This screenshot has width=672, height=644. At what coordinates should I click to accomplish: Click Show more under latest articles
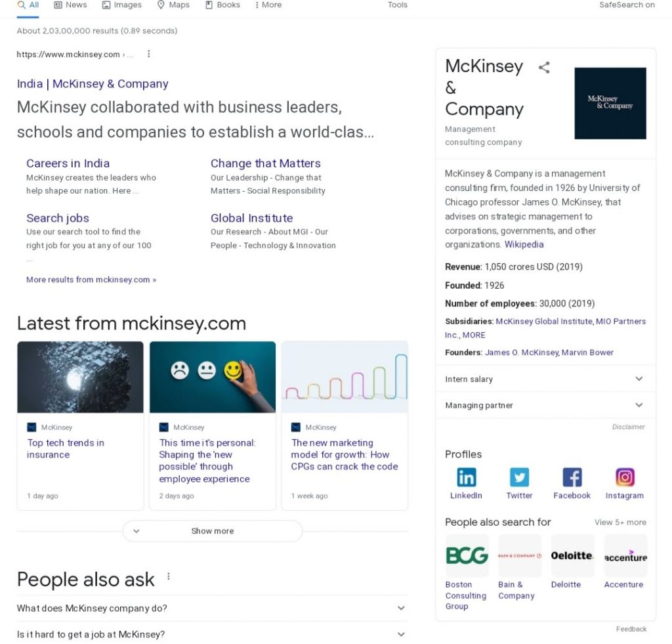tap(213, 531)
